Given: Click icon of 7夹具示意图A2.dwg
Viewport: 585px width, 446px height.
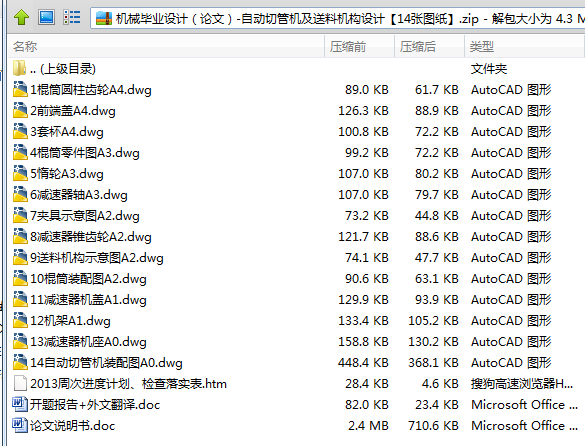Looking at the screenshot, I should (x=20, y=215).
